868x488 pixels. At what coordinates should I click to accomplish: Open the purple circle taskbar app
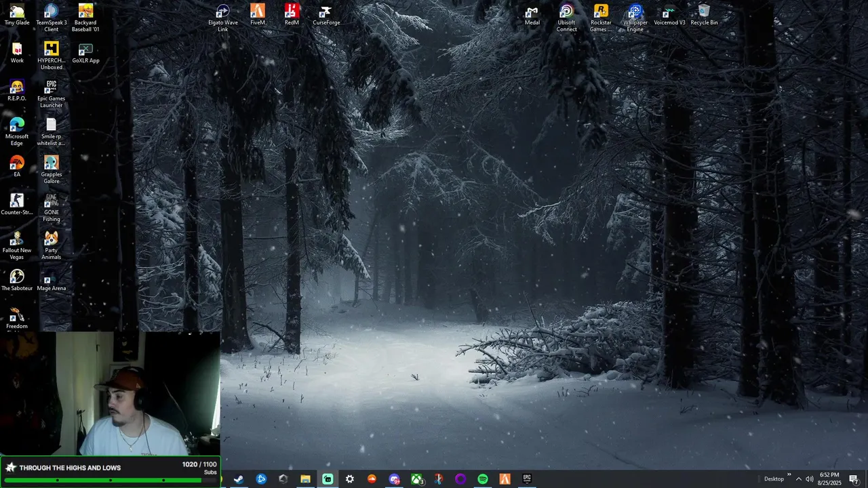[460, 479]
